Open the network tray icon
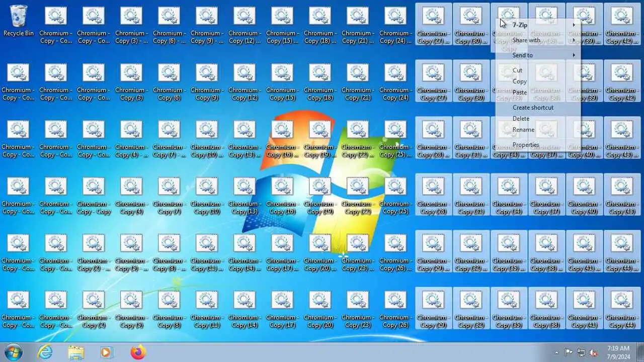 (581, 352)
